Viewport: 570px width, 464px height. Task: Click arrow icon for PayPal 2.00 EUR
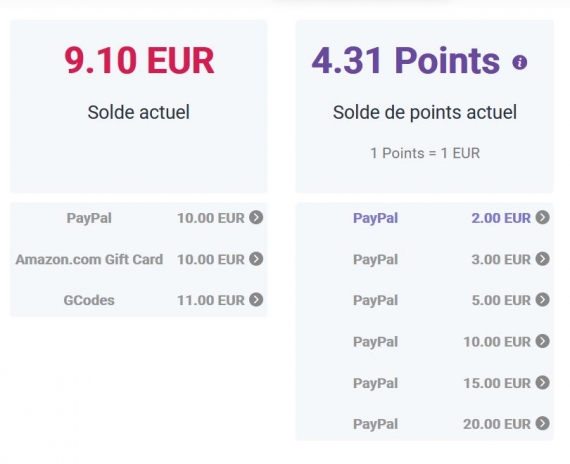[x=542, y=217]
